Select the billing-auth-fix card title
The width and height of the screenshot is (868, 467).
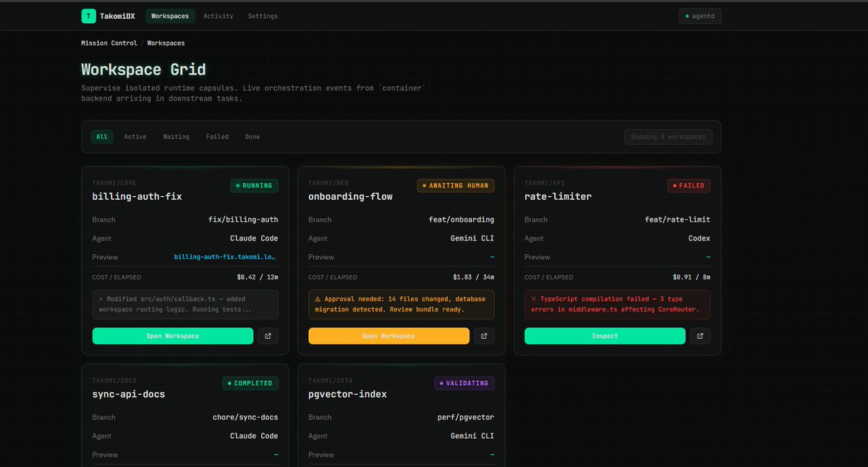(137, 197)
